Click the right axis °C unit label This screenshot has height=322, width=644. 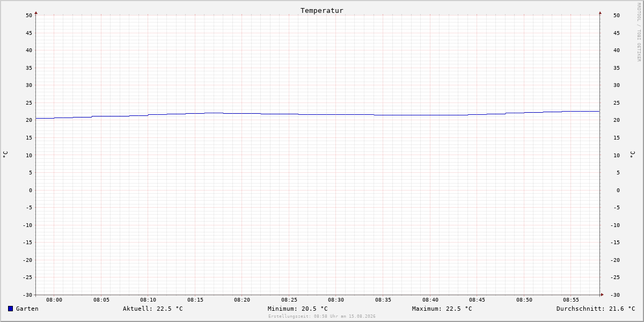[633, 155]
